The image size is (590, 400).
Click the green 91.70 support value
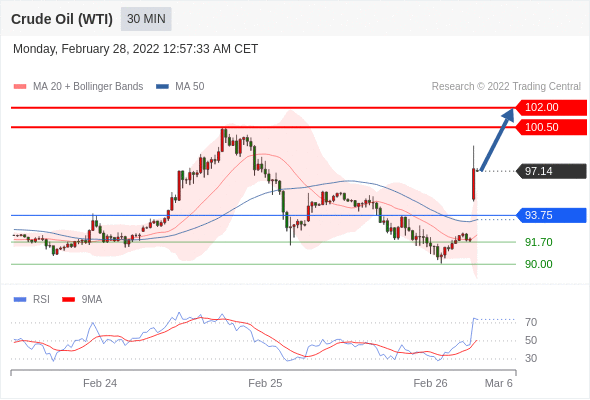pos(538,242)
